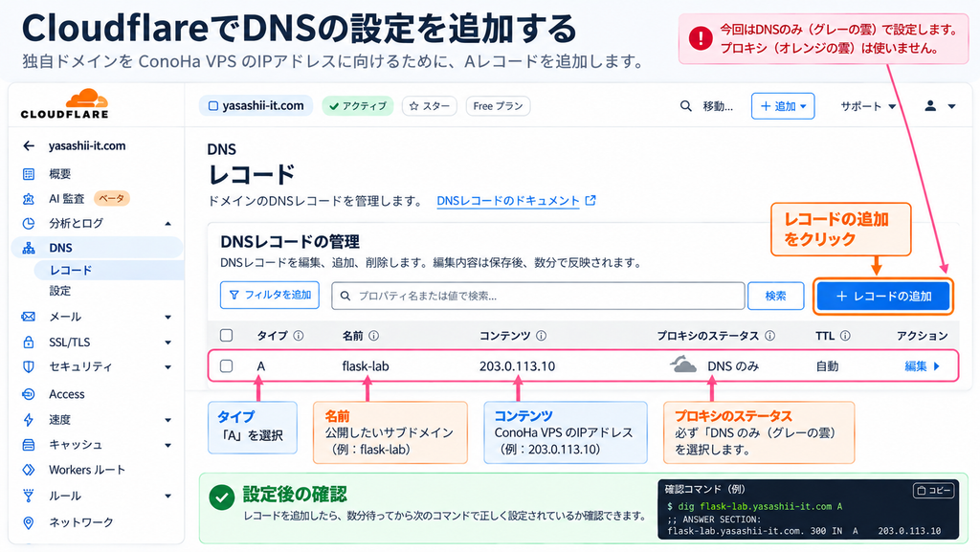Expand the メール sidebar section arrow
The image size is (980, 552).
click(167, 318)
